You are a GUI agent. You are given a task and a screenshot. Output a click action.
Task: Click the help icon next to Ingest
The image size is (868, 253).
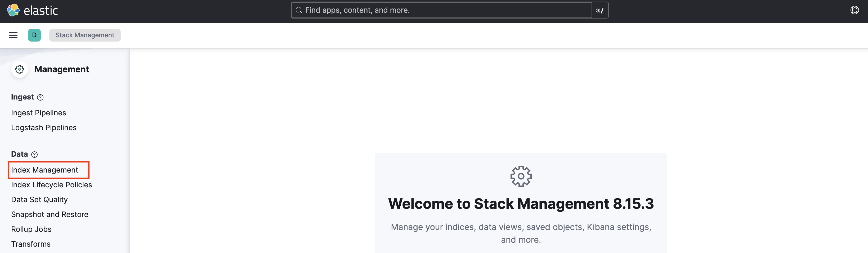(x=40, y=97)
